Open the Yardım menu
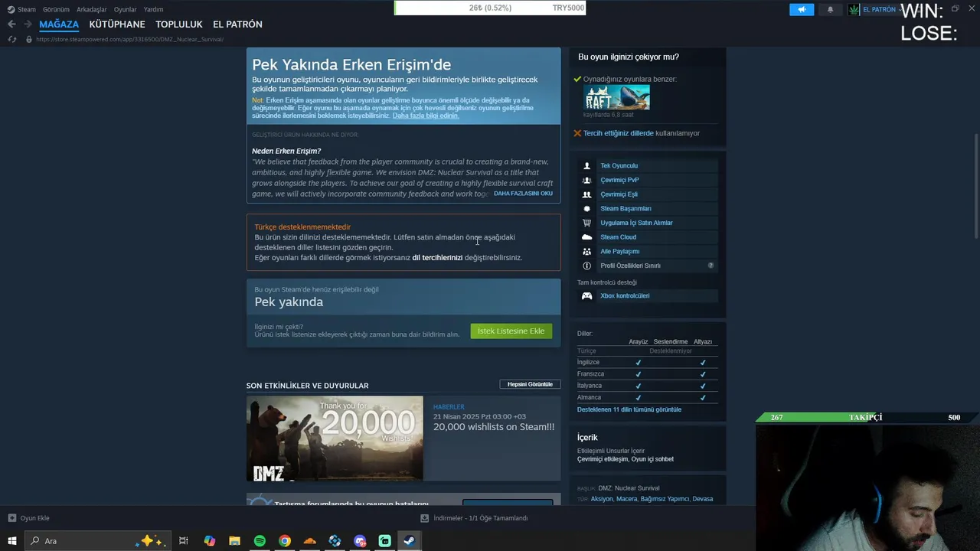980x551 pixels. [153, 9]
